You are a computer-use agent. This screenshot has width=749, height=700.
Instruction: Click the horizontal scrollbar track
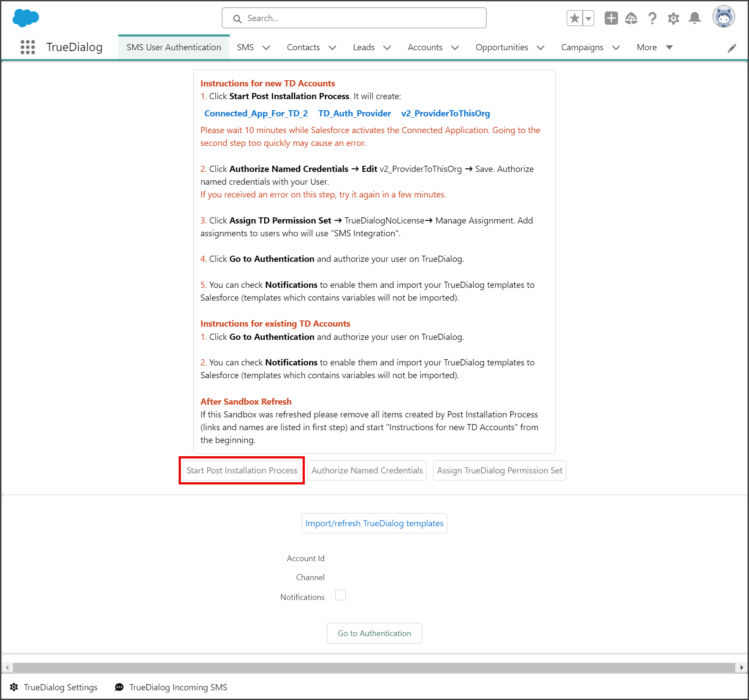coord(374,667)
